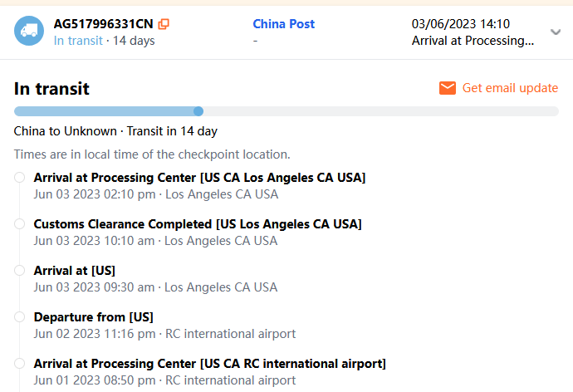573x392 pixels.
Task: Click the orange email envelope icon
Action: [448, 88]
